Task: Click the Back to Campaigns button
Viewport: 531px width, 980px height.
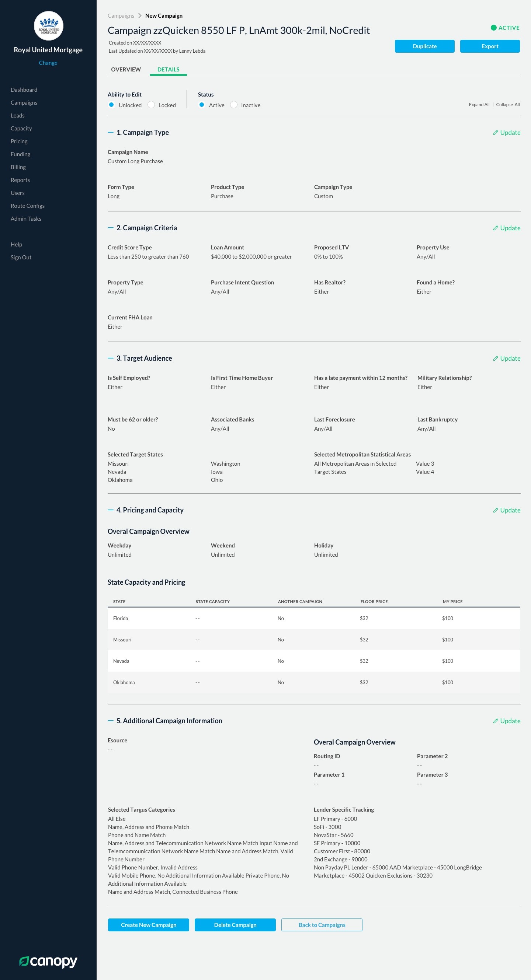Action: tap(322, 925)
